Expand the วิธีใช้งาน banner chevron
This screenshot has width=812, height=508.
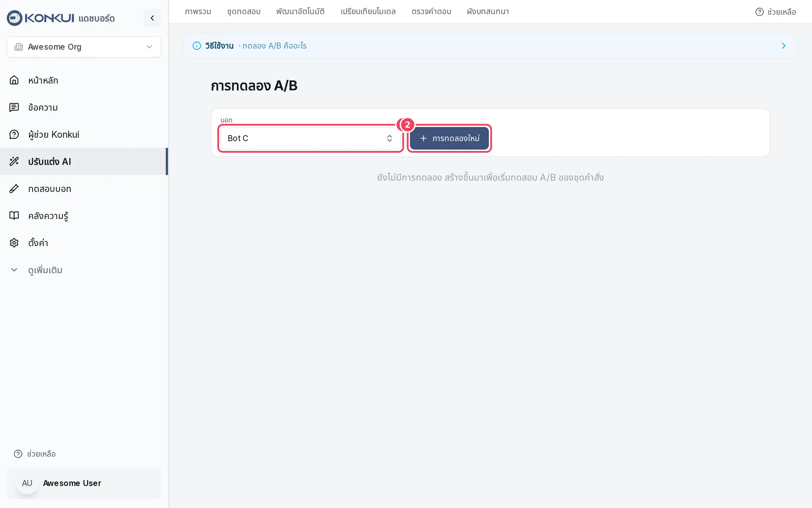[x=784, y=46]
